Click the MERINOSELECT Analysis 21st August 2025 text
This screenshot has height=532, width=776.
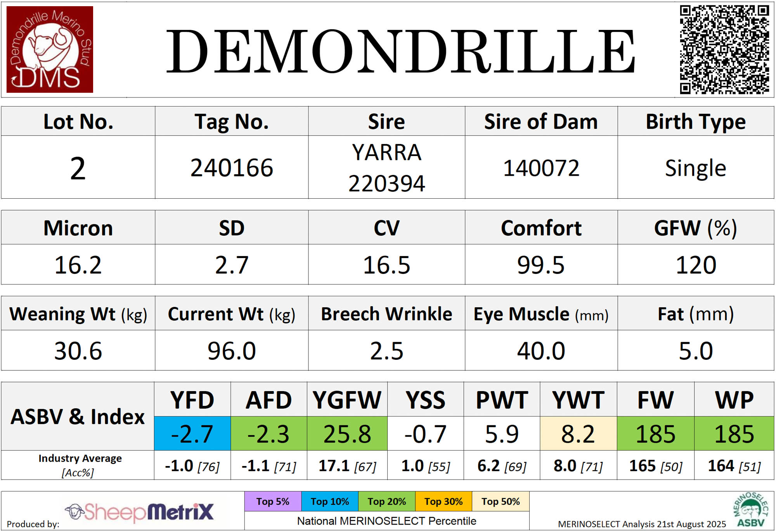642,524
